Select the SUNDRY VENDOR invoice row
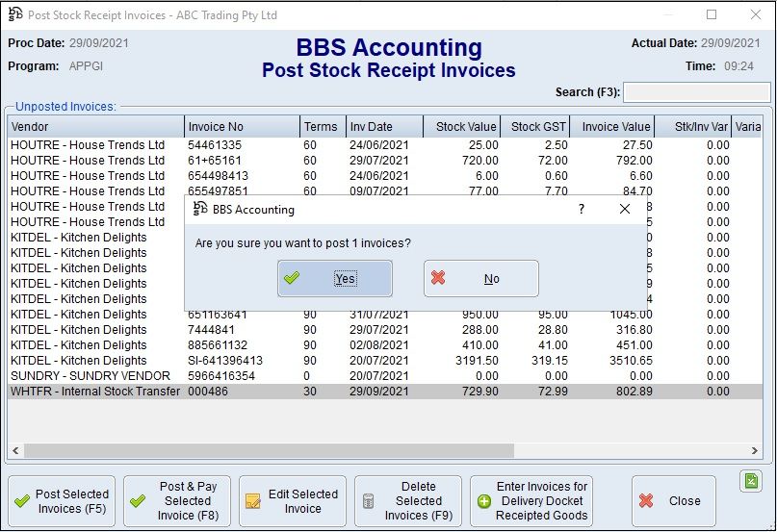777x532 pixels. pyautogui.click(x=95, y=376)
